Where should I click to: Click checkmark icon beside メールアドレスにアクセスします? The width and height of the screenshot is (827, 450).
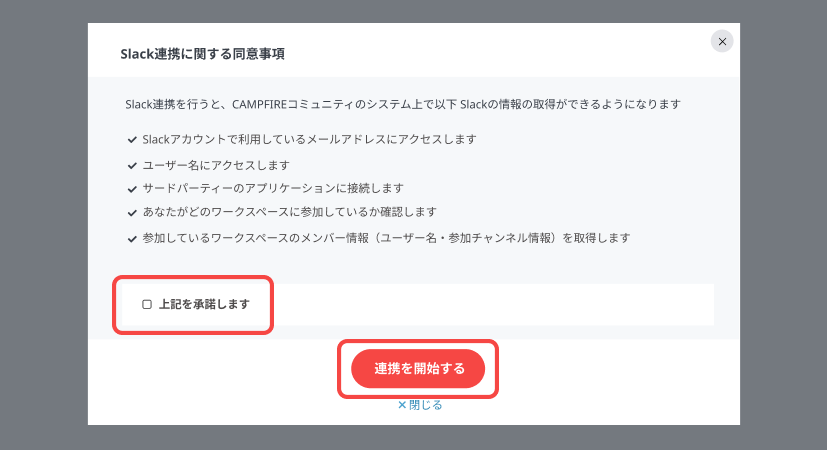click(132, 139)
